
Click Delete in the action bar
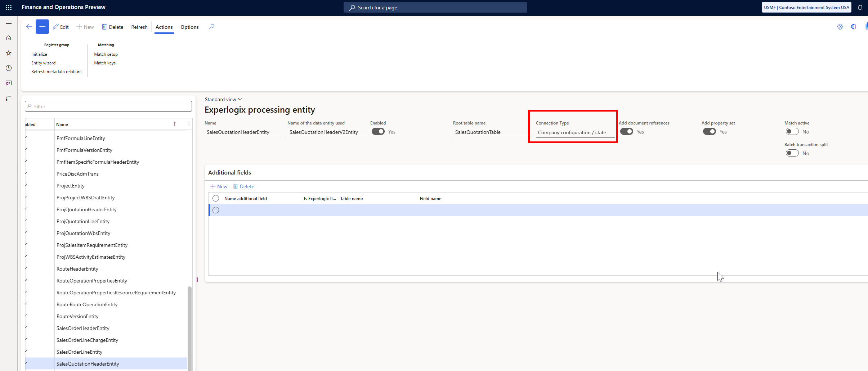(x=112, y=27)
